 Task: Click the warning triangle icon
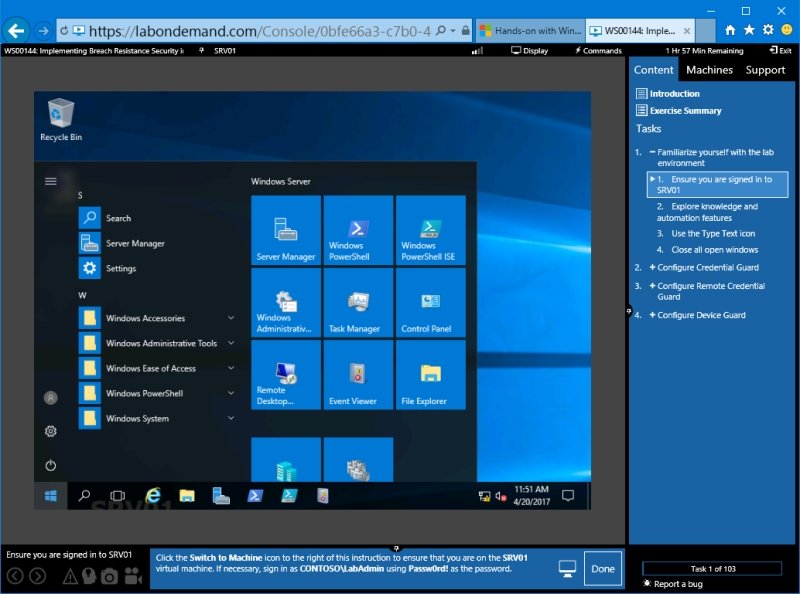(x=70, y=576)
